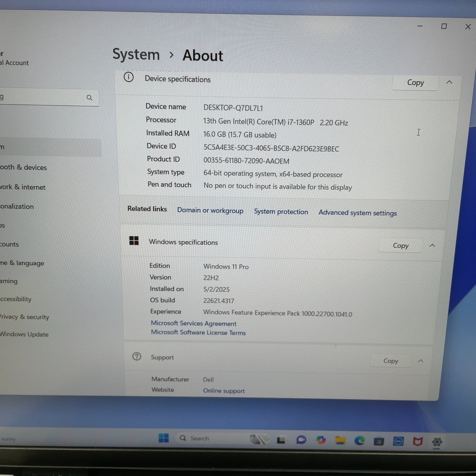Open McAfee from the taskbar
The image size is (476, 476).
[x=418, y=441]
